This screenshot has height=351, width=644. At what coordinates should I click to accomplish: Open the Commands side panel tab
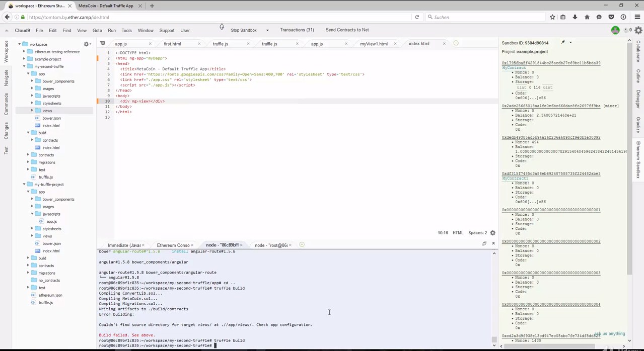pos(6,104)
